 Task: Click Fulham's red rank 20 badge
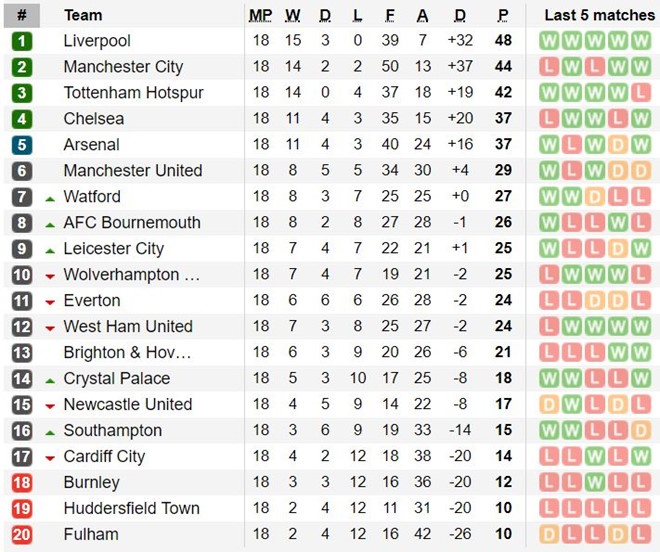(22, 535)
